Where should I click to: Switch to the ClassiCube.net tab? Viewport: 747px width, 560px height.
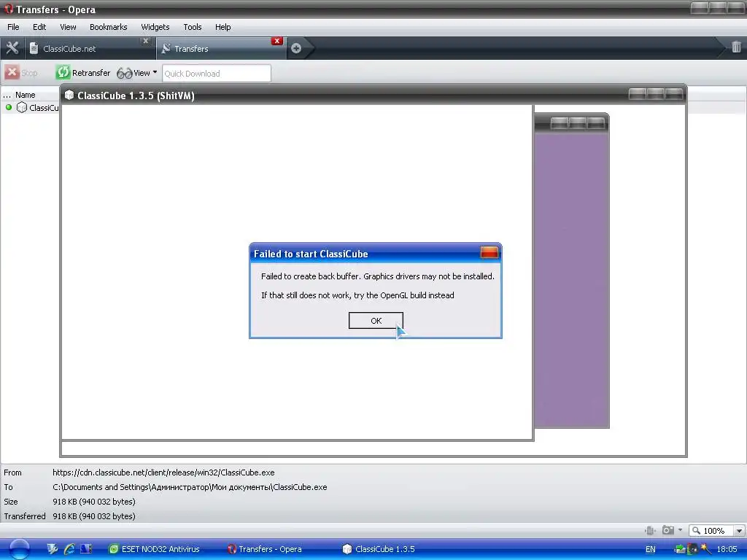pyautogui.click(x=88, y=49)
